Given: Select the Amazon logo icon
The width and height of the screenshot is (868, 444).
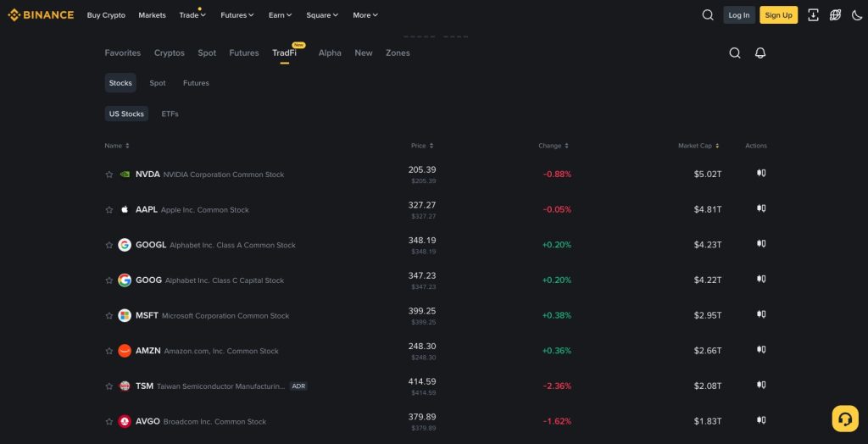Looking at the screenshot, I should click(x=125, y=351).
